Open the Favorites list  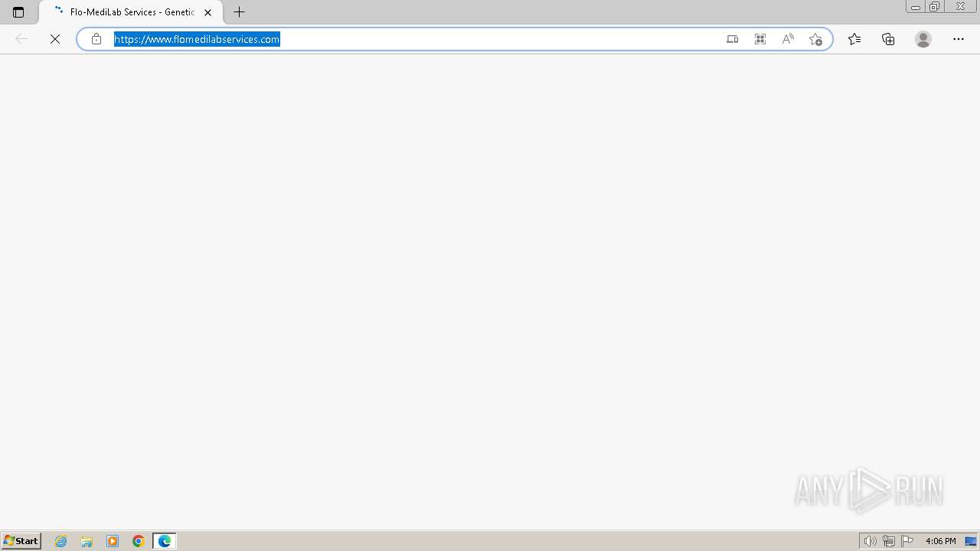coord(854,39)
